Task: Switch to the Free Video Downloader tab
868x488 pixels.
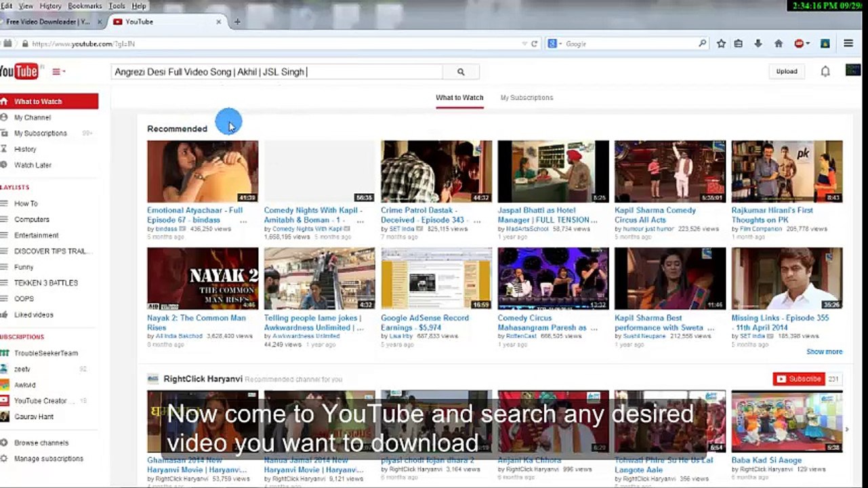Action: (x=53, y=22)
